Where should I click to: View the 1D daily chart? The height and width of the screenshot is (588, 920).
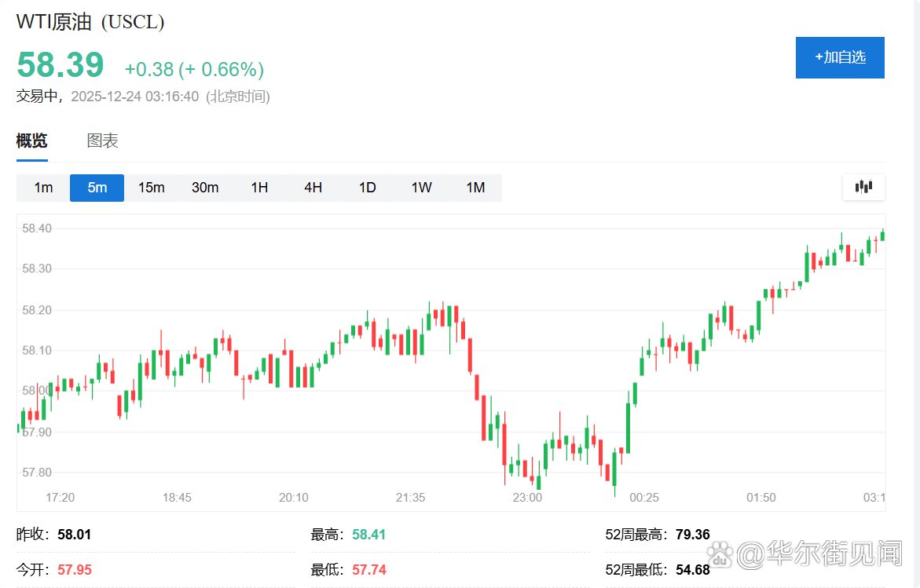point(366,188)
